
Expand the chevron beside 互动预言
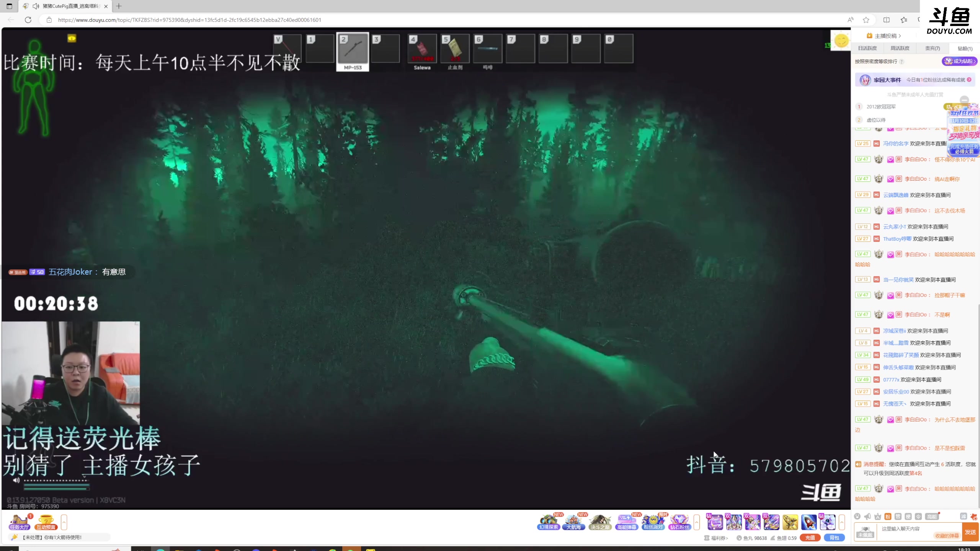(x=64, y=522)
